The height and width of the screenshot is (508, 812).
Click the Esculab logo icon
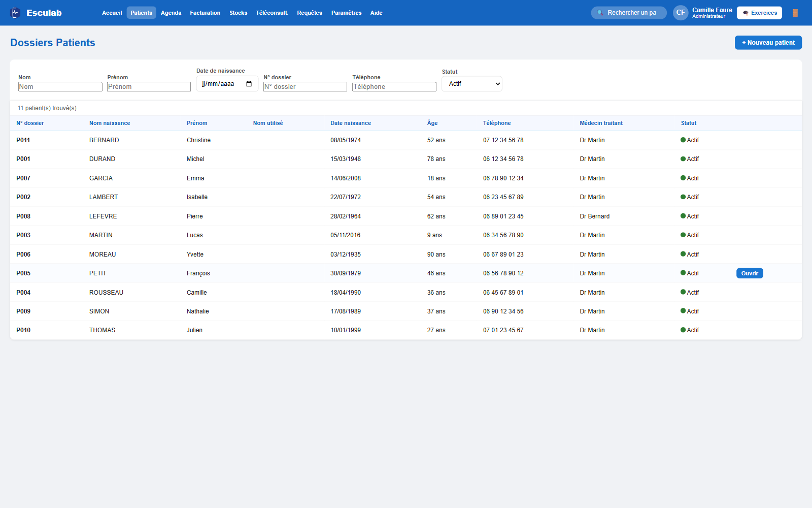click(x=16, y=13)
